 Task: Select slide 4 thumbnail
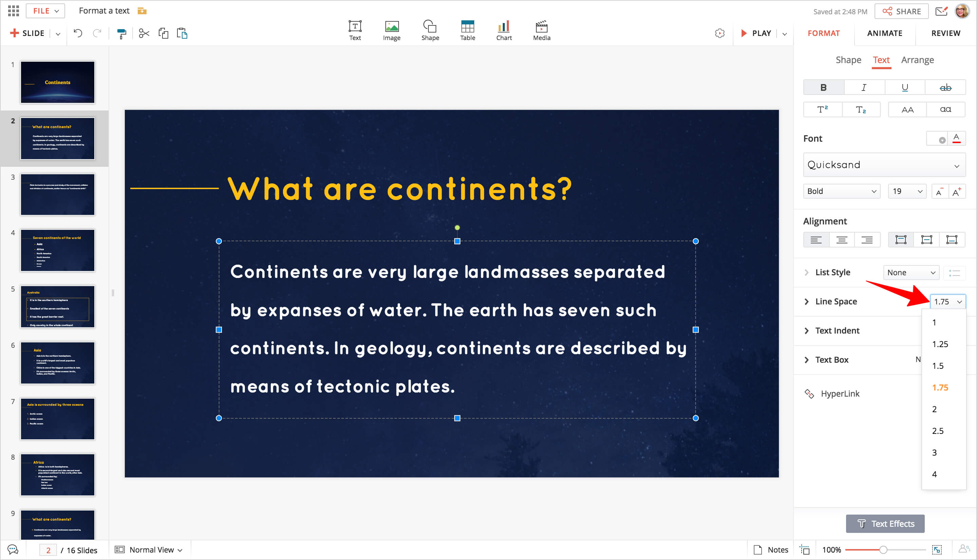tap(58, 251)
